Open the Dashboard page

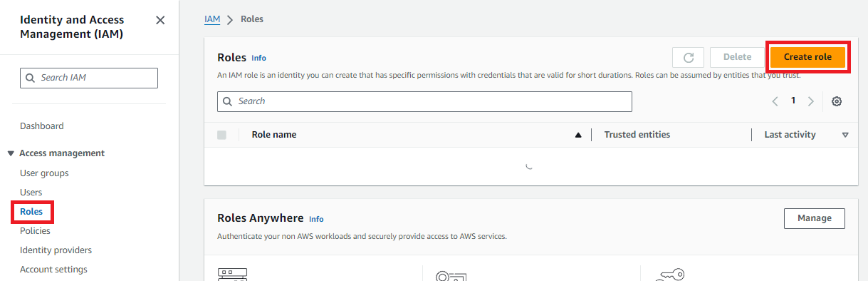coord(41,126)
